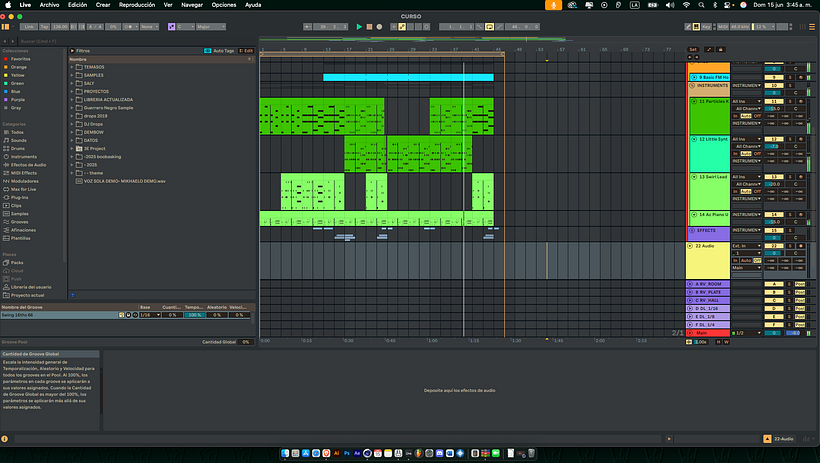Start playback with the green Play button
This screenshot has width=820, height=463.
pos(359,27)
